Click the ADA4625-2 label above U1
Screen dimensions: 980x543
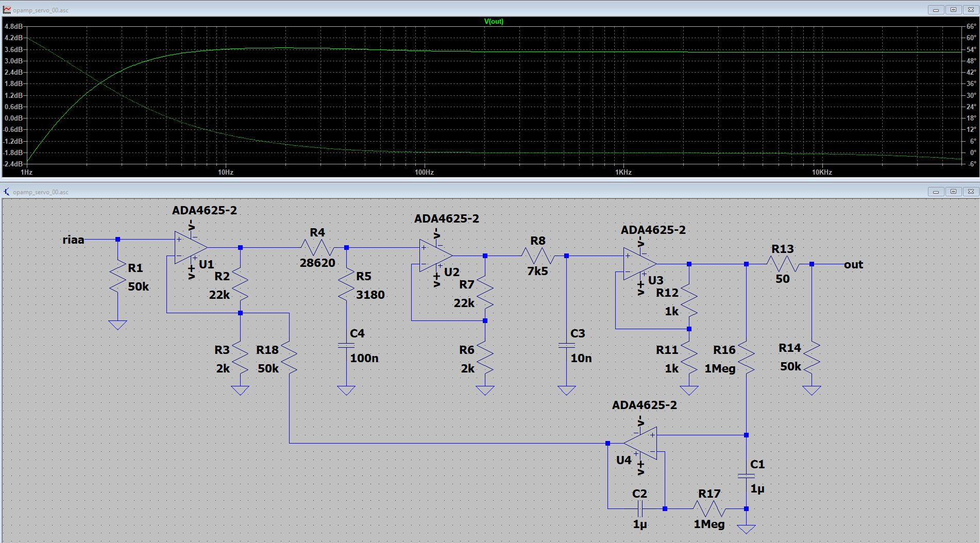[x=205, y=210]
